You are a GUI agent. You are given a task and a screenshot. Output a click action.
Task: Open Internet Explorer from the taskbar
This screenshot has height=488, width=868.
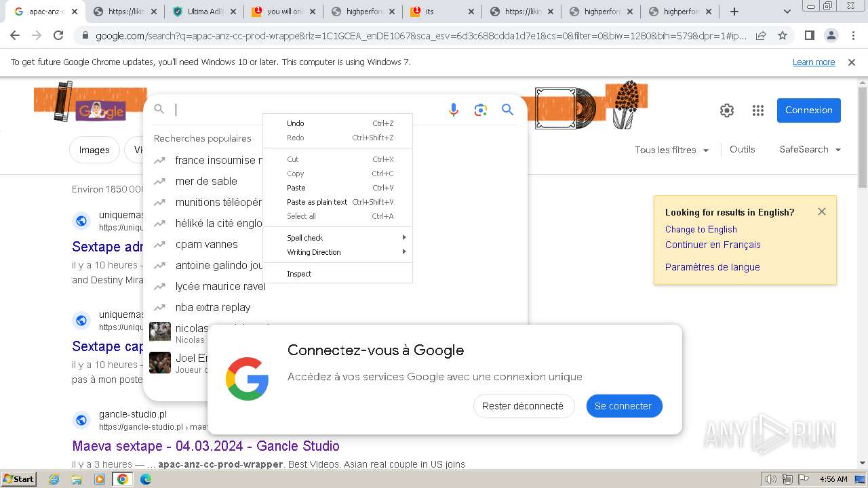coord(54,479)
